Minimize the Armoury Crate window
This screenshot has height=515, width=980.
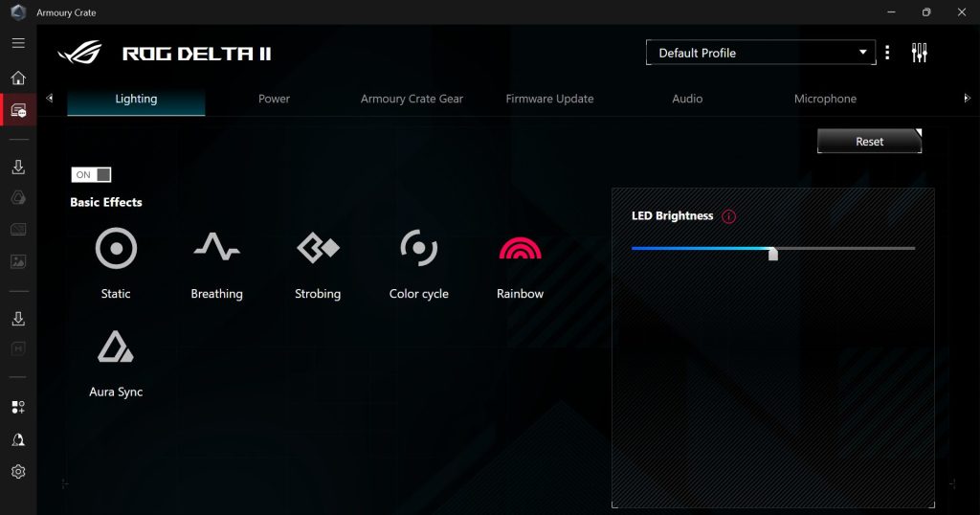click(891, 11)
